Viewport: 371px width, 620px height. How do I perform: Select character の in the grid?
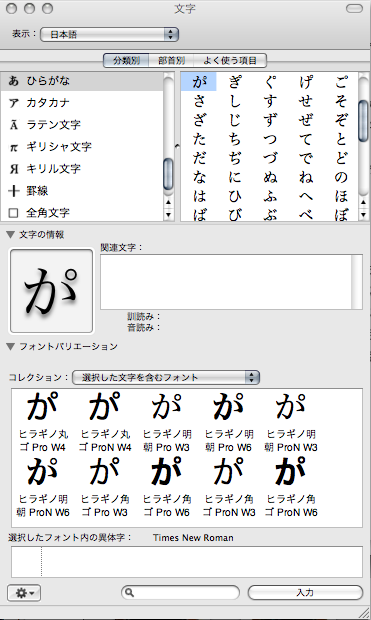click(x=341, y=177)
